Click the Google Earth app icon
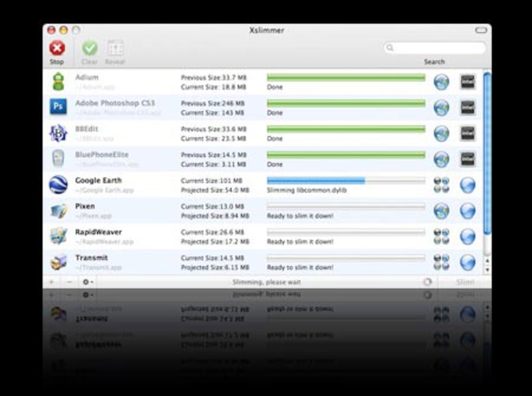 tap(58, 184)
